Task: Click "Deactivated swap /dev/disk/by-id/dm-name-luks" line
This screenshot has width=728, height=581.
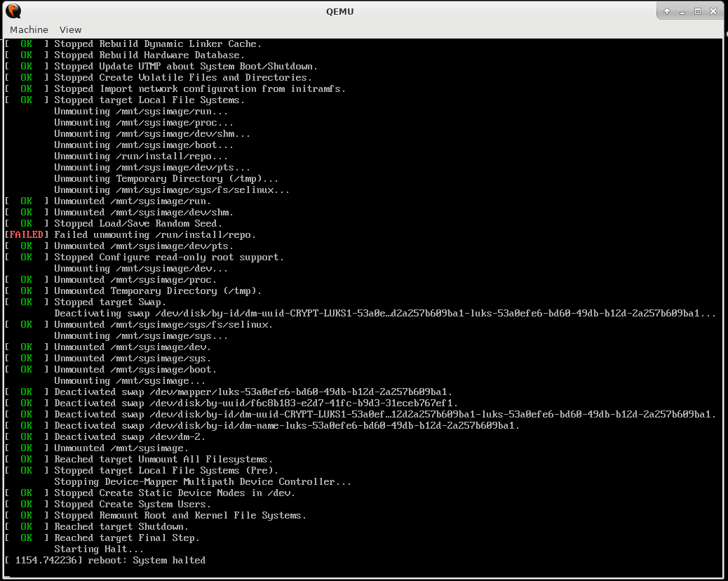Action: [x=286, y=425]
